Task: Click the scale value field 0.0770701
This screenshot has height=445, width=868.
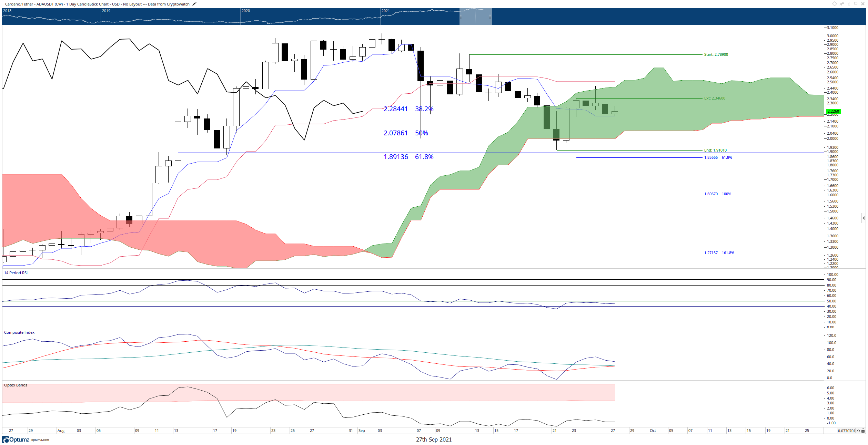Action: click(847, 431)
